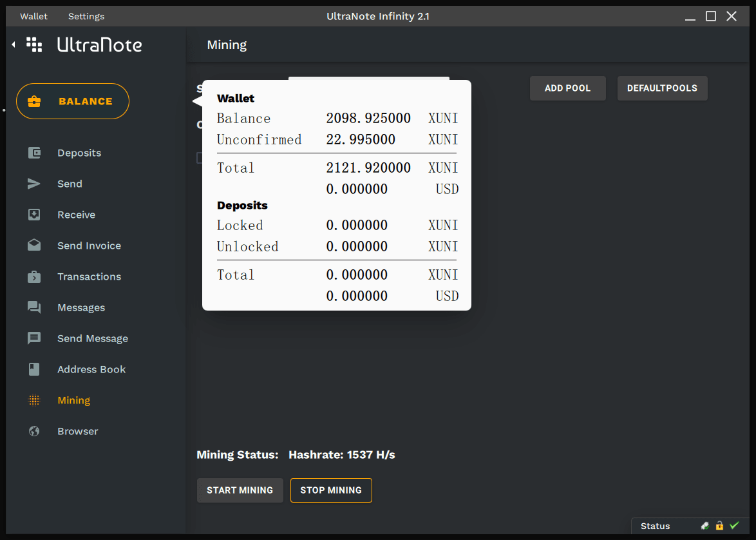Click the Unconfirmed label in popup

[x=259, y=139]
